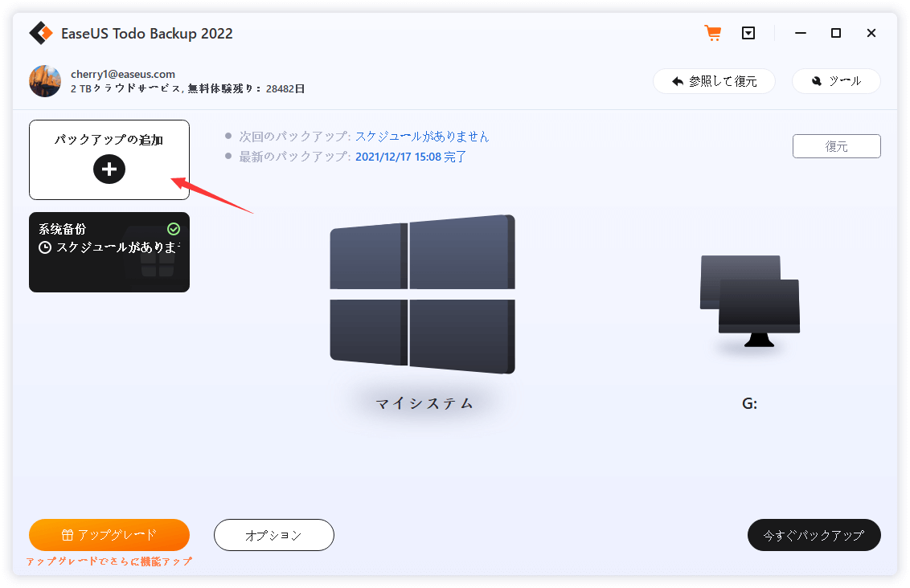Open the スケジュールがありません schedule link
This screenshot has width=910, height=588.
coord(422,137)
